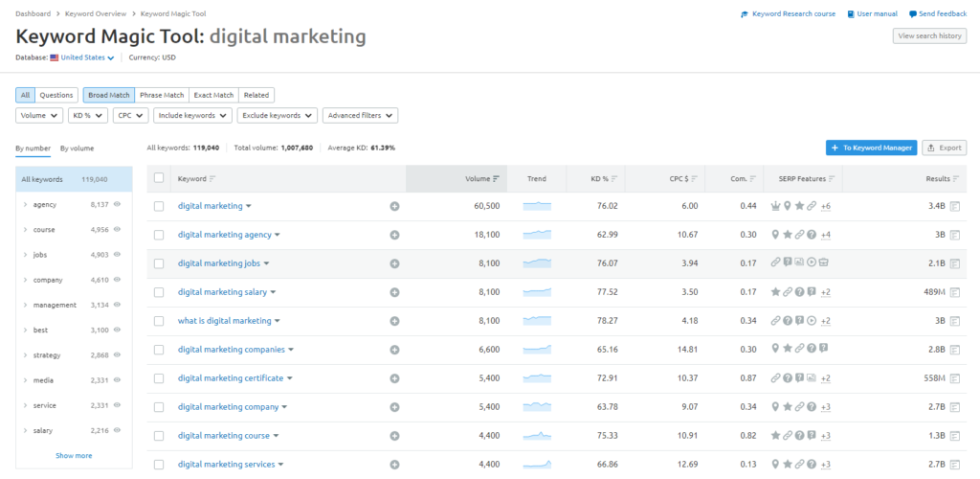Image resolution: width=980 pixels, height=479 pixels.
Task: Click crown SERP feature icon for 'digital marketing'
Action: (775, 206)
